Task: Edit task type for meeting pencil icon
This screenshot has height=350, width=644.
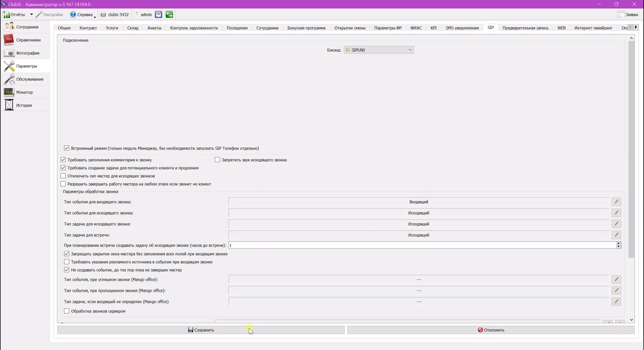Action: tap(616, 235)
